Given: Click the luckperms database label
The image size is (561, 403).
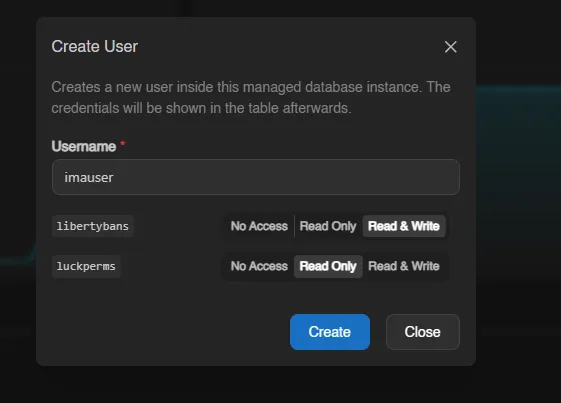Looking at the screenshot, I should point(86,266).
